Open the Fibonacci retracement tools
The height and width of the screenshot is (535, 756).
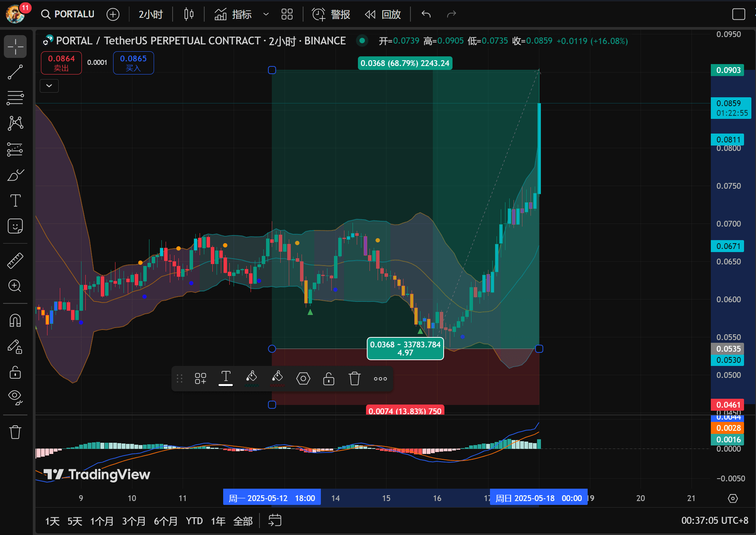coord(15,98)
